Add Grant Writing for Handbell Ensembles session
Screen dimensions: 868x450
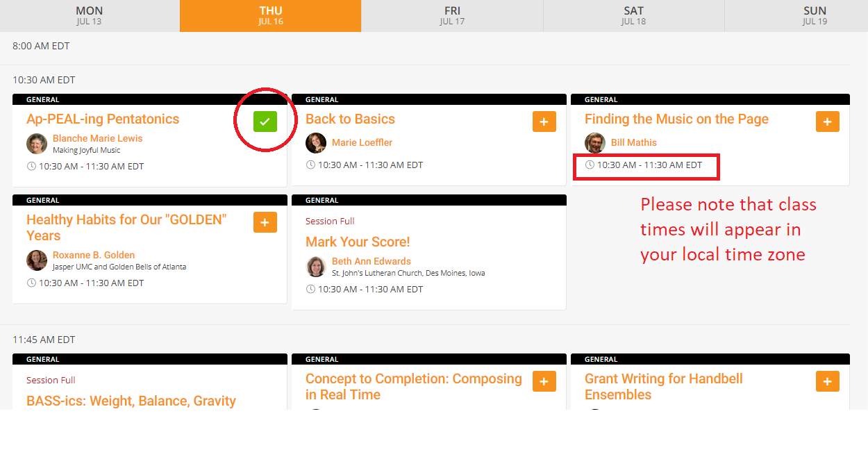(827, 381)
